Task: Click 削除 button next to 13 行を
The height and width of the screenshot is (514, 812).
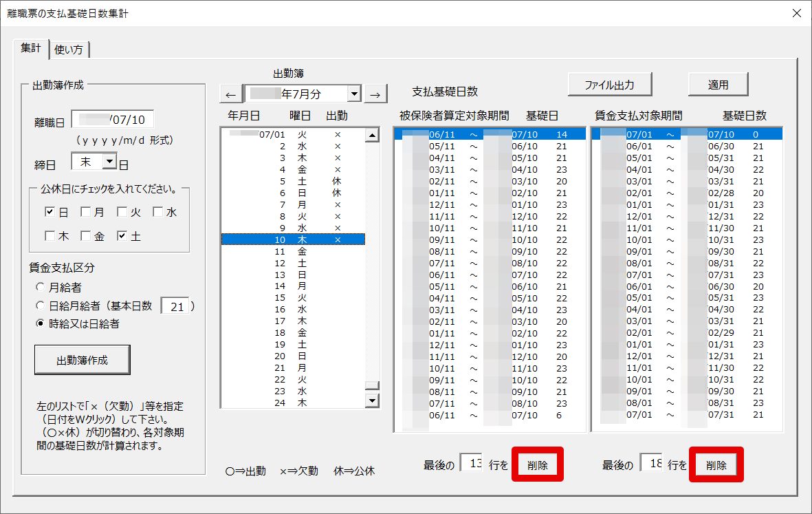Action: pyautogui.click(x=538, y=464)
